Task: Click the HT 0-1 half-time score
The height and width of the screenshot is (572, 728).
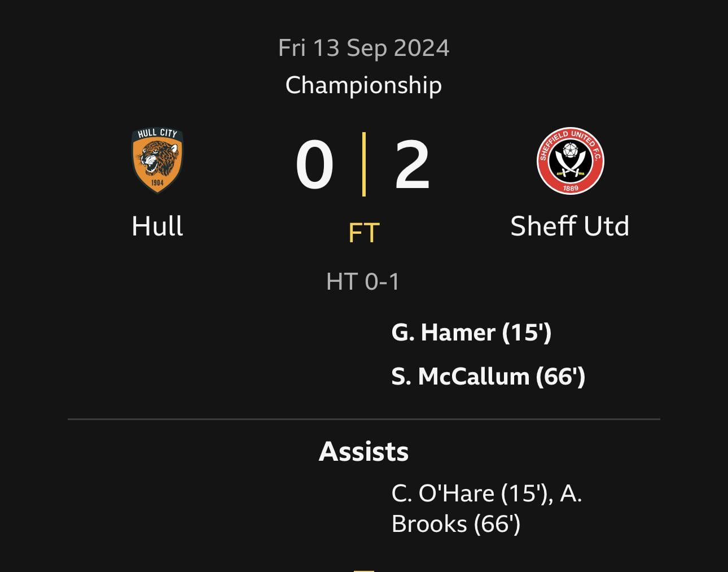Action: tap(363, 281)
